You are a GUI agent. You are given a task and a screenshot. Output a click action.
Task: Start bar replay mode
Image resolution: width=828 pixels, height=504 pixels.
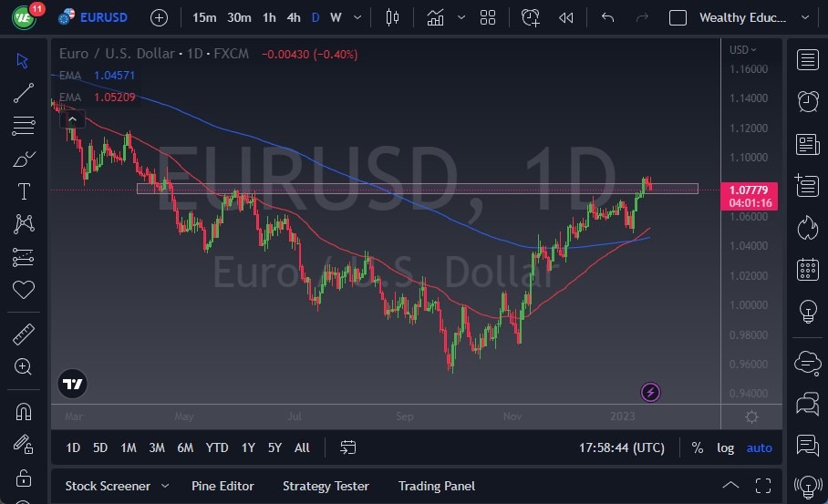point(566,18)
